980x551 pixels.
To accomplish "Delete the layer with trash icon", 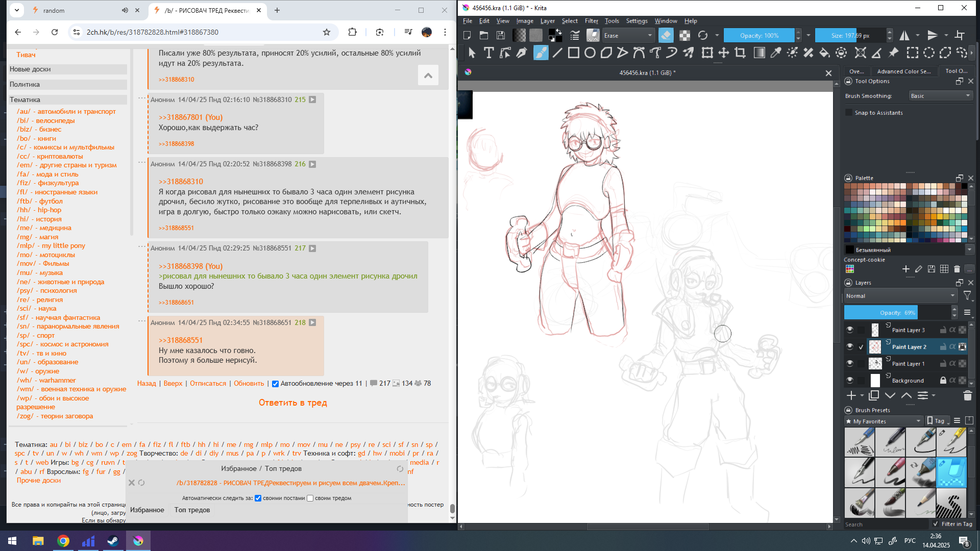I will pos(967,395).
